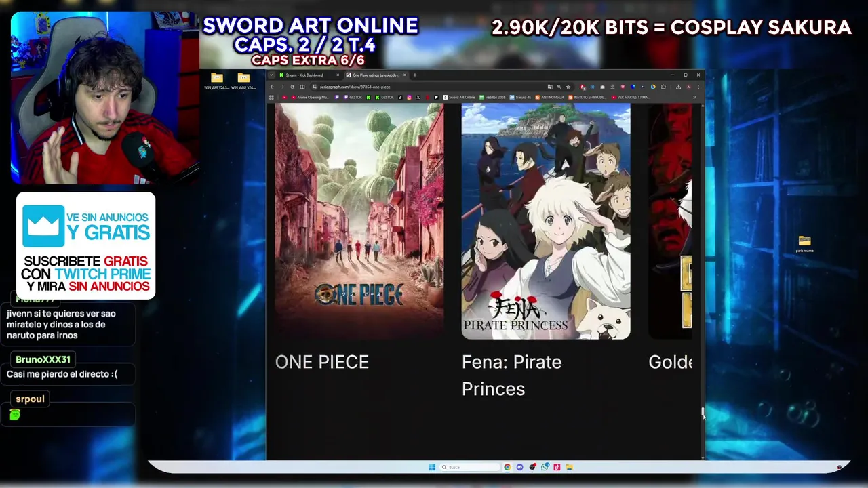Open a new Chrome tab

click(x=414, y=75)
